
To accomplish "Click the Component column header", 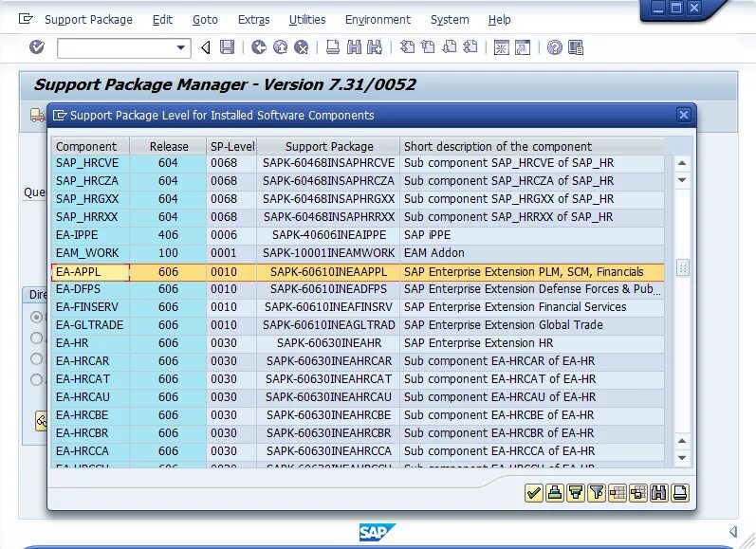I will [x=90, y=146].
